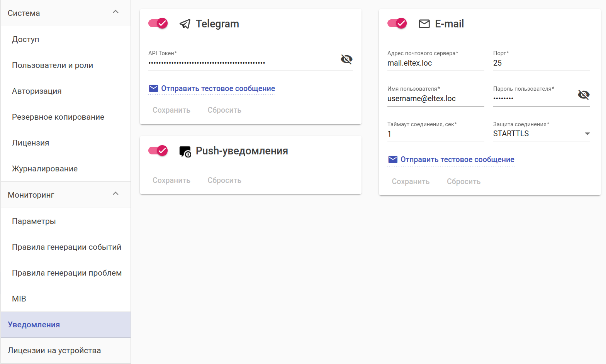Toggle the Push-уведомления switch

point(158,151)
